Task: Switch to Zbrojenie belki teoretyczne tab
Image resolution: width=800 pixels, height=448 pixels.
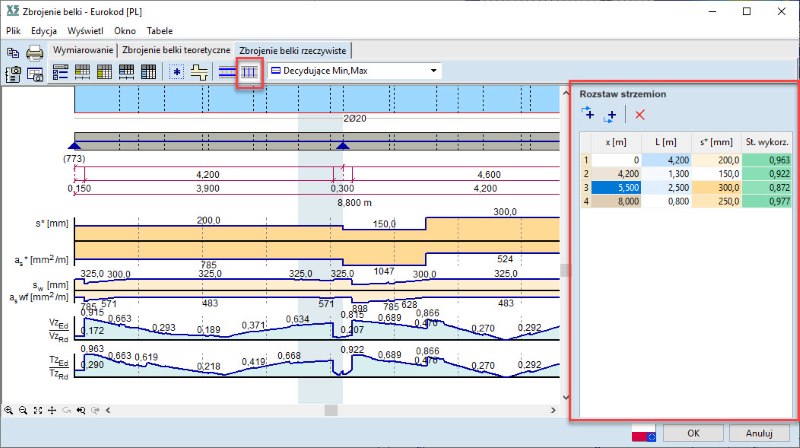Action: [176, 50]
